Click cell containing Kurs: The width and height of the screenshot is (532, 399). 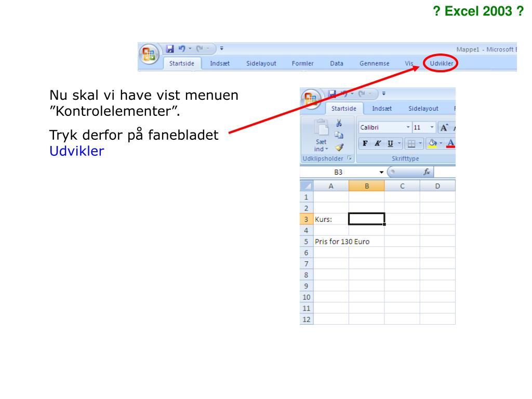click(331, 219)
